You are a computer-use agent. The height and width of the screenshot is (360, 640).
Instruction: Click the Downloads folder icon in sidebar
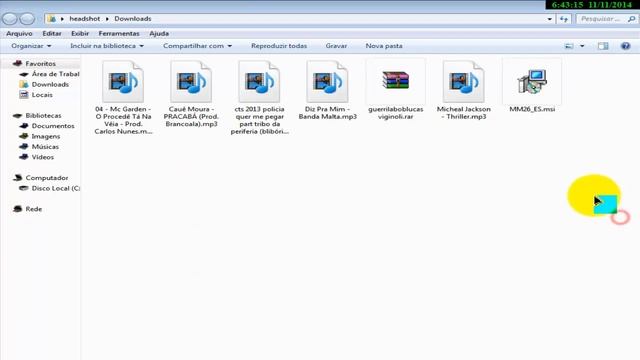24,84
